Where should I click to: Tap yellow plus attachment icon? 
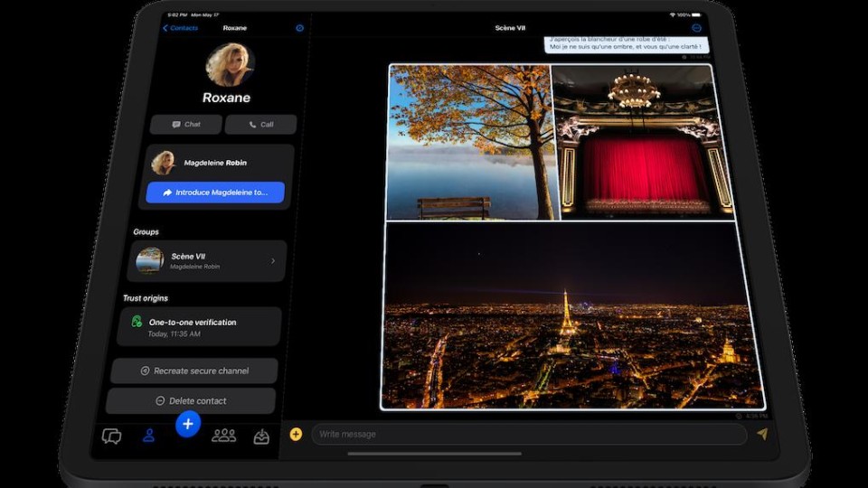[x=297, y=435]
